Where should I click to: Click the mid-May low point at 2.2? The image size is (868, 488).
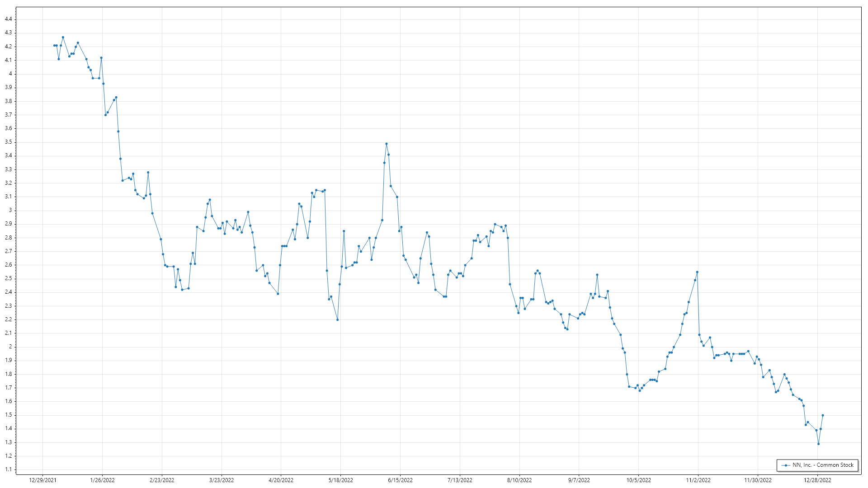[x=338, y=320]
